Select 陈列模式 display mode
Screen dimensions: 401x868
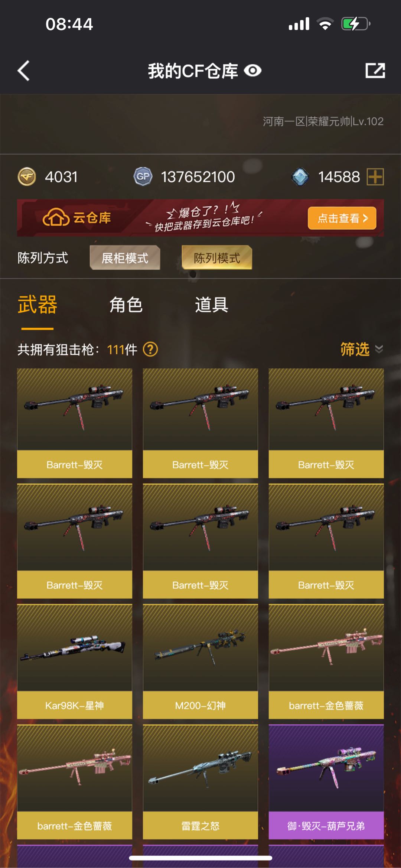pyautogui.click(x=217, y=258)
